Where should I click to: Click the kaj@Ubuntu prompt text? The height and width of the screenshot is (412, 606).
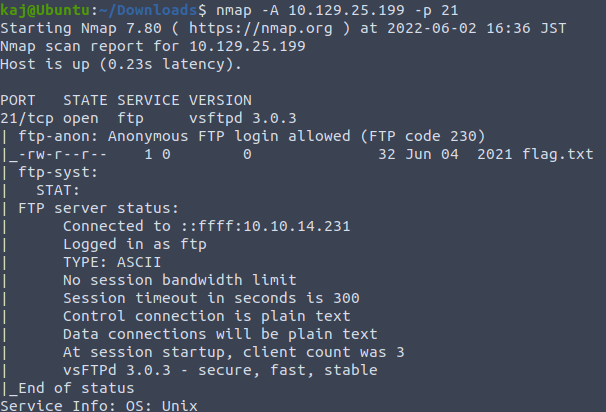[x=41, y=9]
